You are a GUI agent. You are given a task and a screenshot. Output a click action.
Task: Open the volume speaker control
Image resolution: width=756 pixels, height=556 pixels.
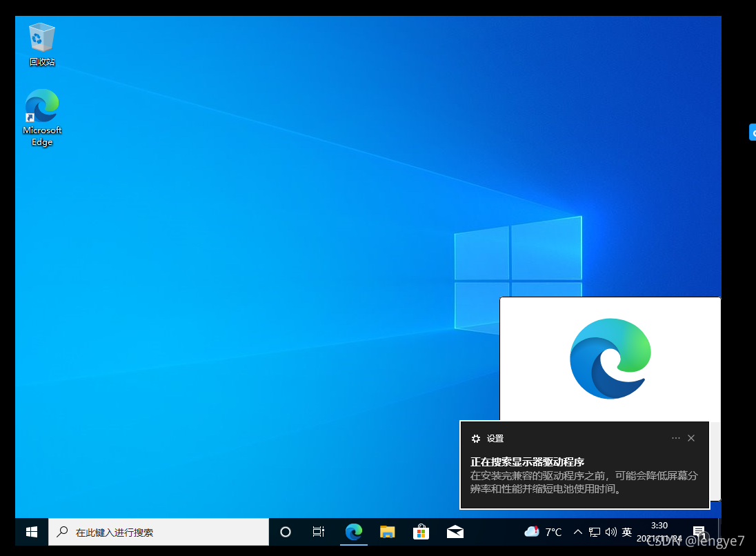point(610,532)
